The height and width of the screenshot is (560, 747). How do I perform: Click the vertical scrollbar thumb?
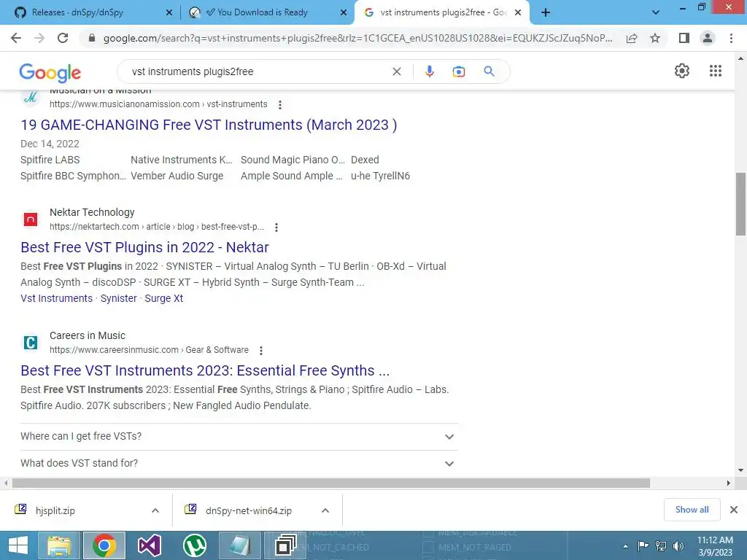(x=740, y=204)
